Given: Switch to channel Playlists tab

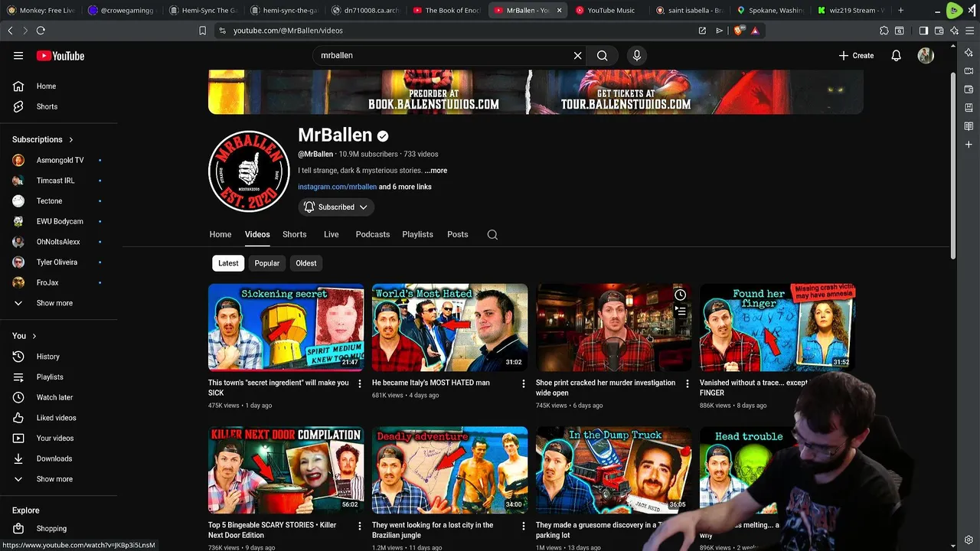Looking at the screenshot, I should [x=418, y=235].
